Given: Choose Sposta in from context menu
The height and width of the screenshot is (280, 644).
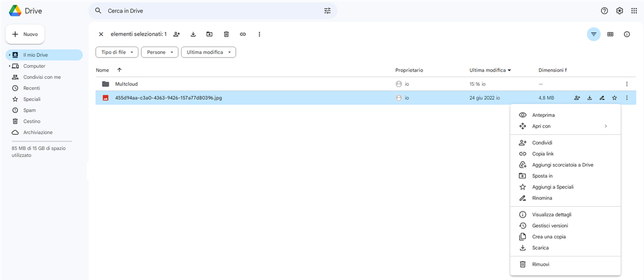Looking at the screenshot, I should coord(565,176).
